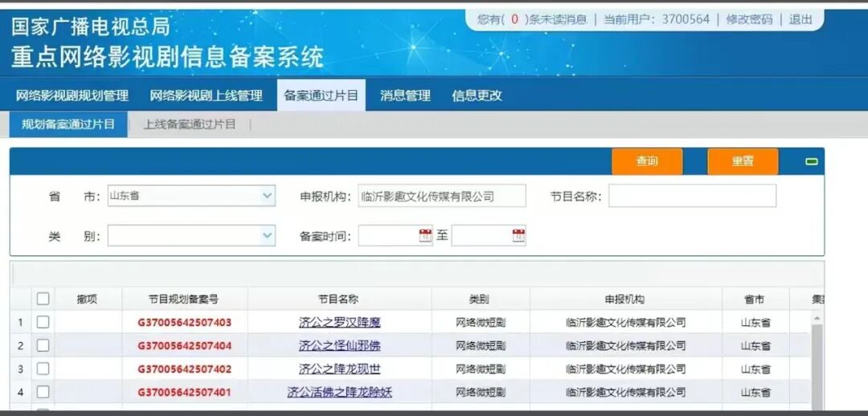Open the 济公活佛之降龙除妖 program link
This screenshot has width=868, height=416.
(x=340, y=392)
